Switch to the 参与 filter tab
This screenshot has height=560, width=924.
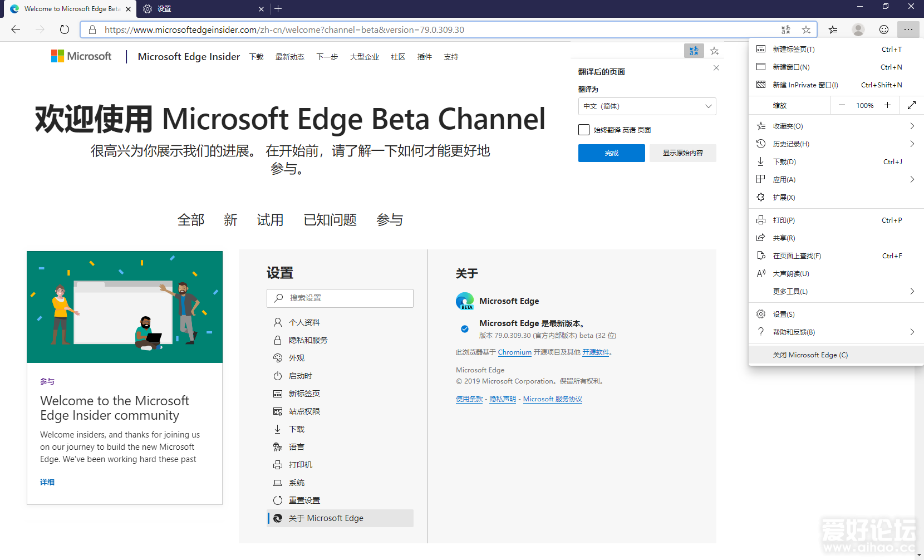coord(390,220)
